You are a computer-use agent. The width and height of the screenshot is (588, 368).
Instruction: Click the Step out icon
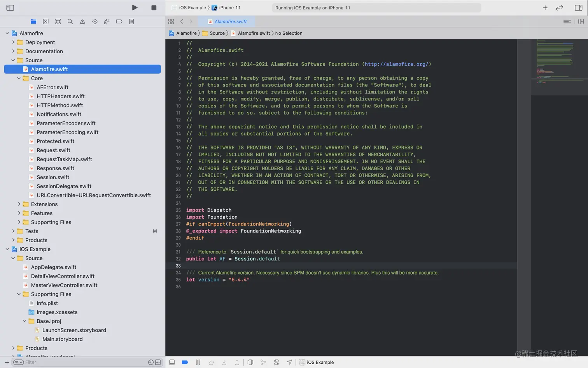click(x=237, y=362)
